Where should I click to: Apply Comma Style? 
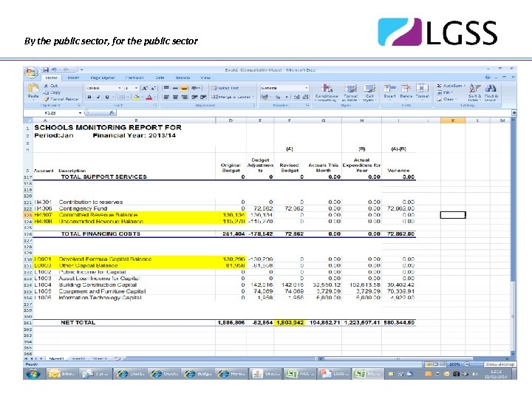click(x=287, y=97)
